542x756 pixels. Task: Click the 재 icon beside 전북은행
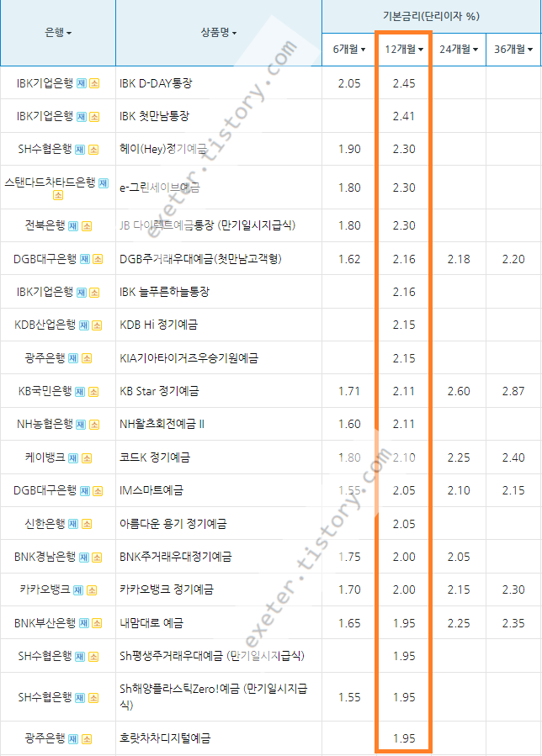(x=73, y=225)
